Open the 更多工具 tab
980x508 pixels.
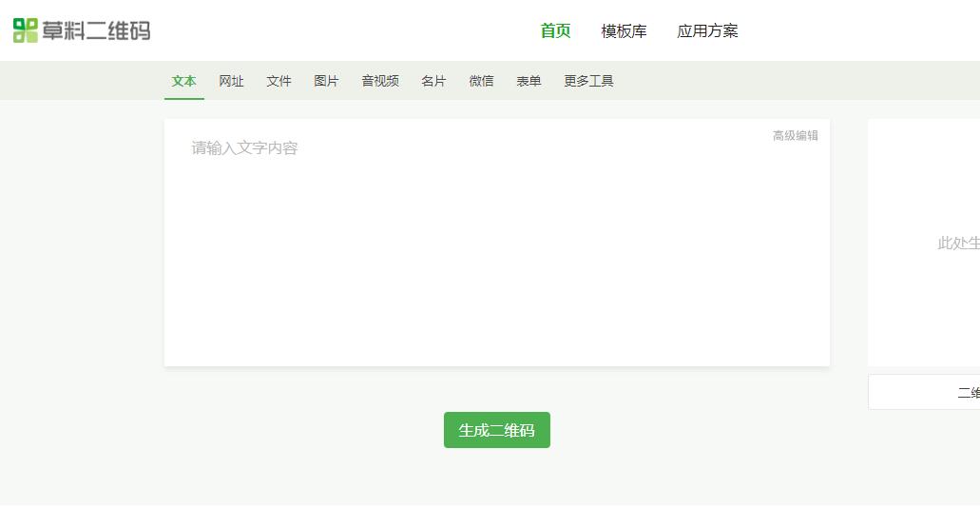pyautogui.click(x=588, y=81)
